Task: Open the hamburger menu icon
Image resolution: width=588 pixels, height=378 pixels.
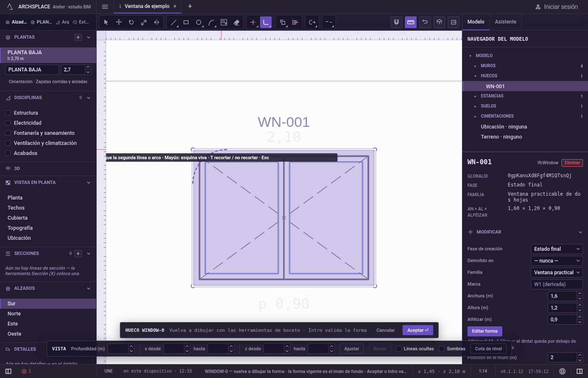Action: pyautogui.click(x=105, y=6)
